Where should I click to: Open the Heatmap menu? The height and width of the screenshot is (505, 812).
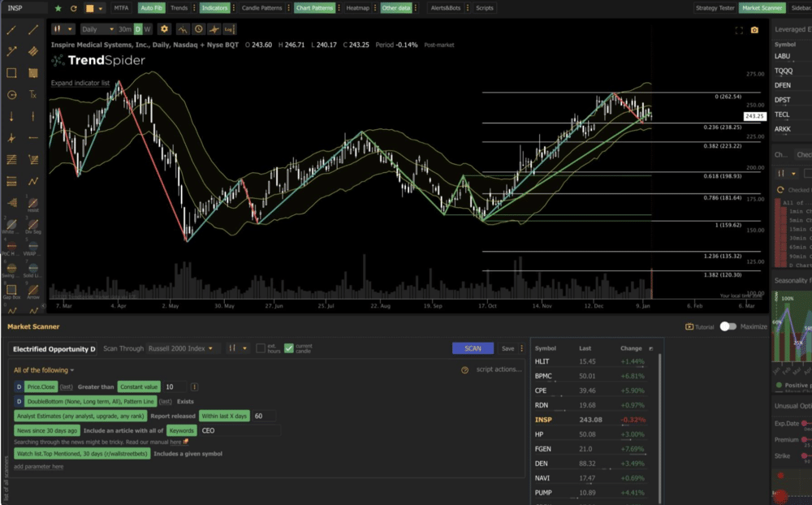pos(357,8)
